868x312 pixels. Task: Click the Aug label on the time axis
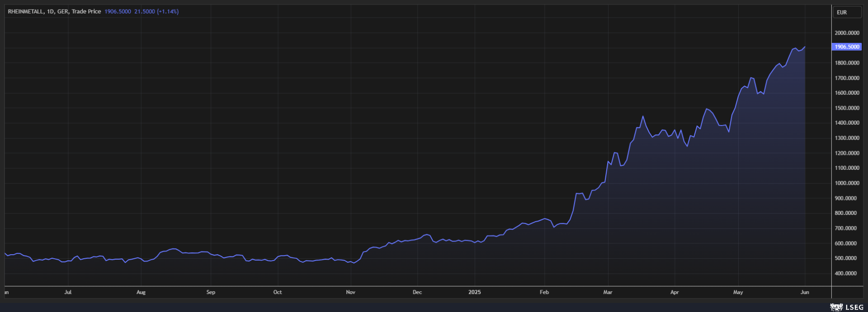[141, 292]
